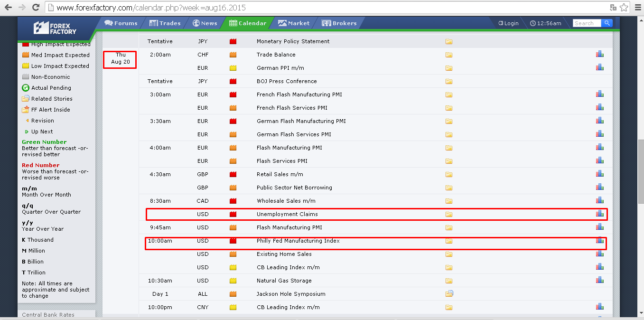Open detail folder for Trade Balance
Image resolution: width=644 pixels, height=320 pixels.
click(448, 55)
